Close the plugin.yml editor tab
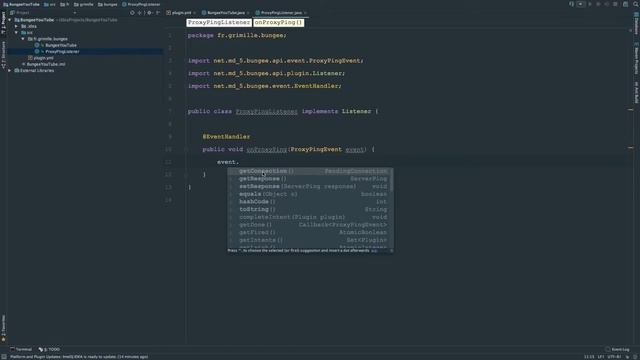The height and width of the screenshot is (360, 640). pyautogui.click(x=194, y=13)
